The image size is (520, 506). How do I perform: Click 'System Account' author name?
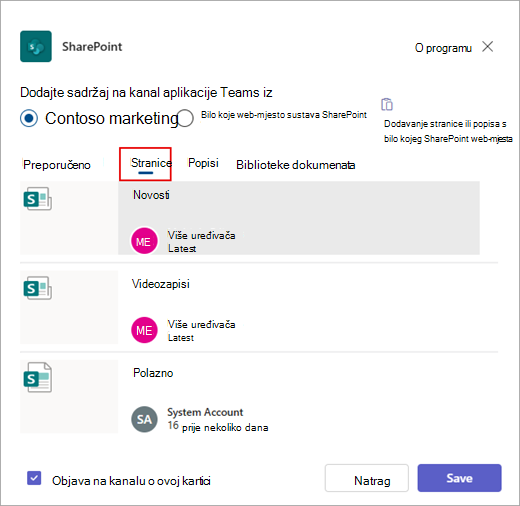(205, 412)
